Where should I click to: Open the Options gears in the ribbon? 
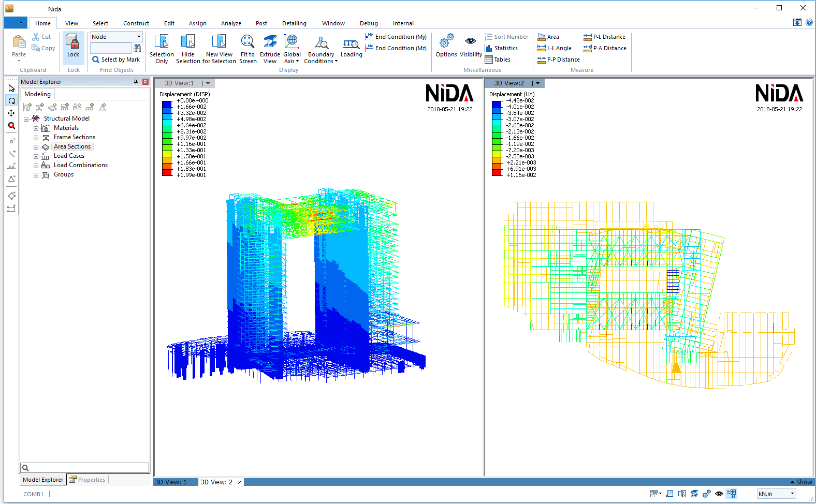[446, 46]
